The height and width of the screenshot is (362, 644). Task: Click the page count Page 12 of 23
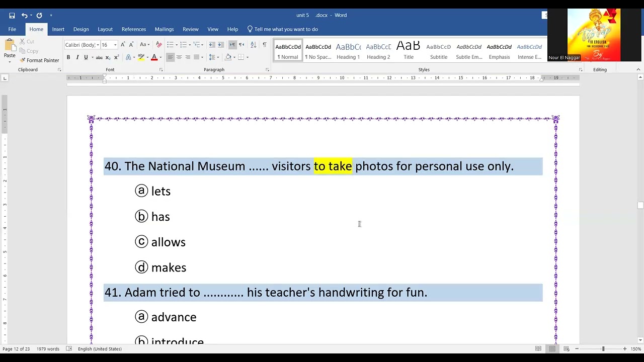click(16, 349)
